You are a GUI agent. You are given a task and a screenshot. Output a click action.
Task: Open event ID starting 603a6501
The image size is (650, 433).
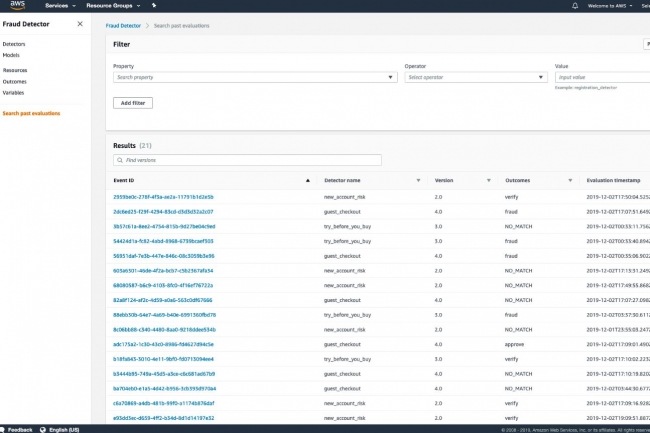163,271
